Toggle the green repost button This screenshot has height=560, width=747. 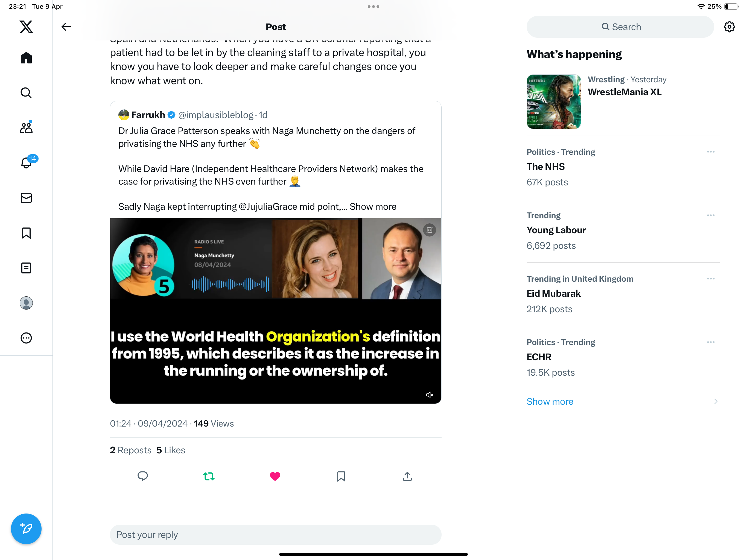point(209,476)
